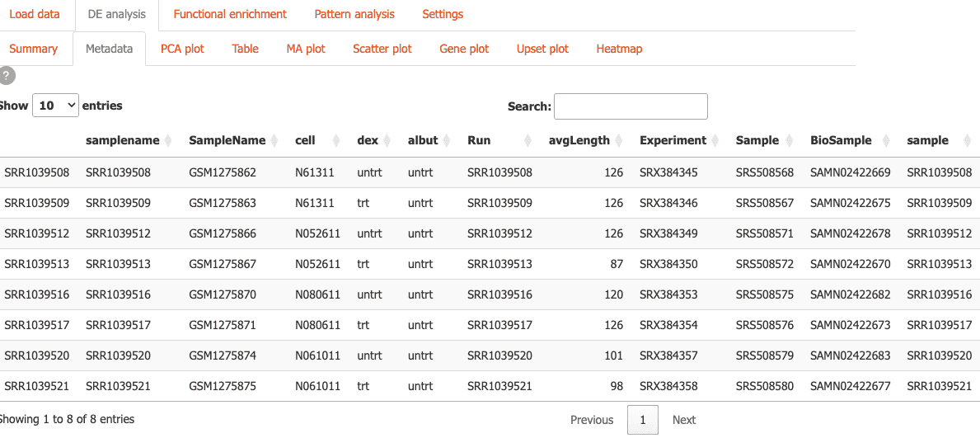
Task: Select page 1 in pagination
Action: point(643,420)
